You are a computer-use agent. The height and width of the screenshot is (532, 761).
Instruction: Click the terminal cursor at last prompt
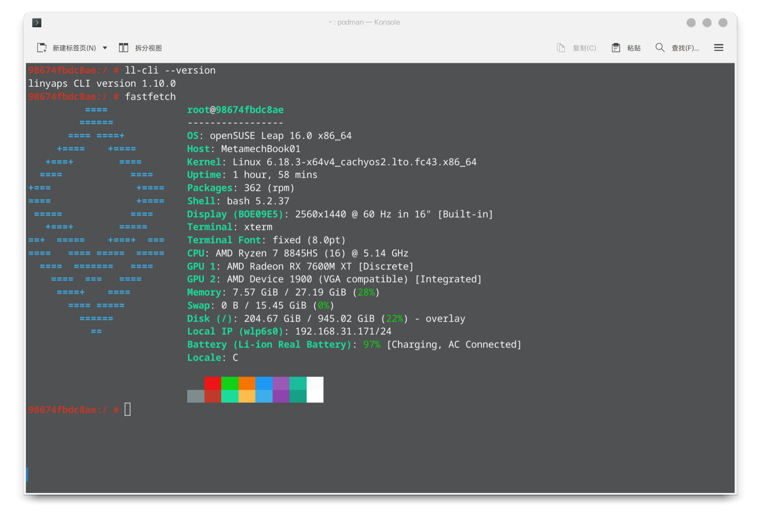pyautogui.click(x=128, y=409)
